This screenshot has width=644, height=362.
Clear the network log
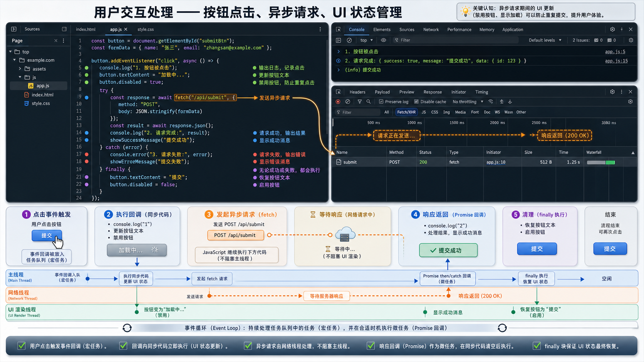[x=348, y=102]
